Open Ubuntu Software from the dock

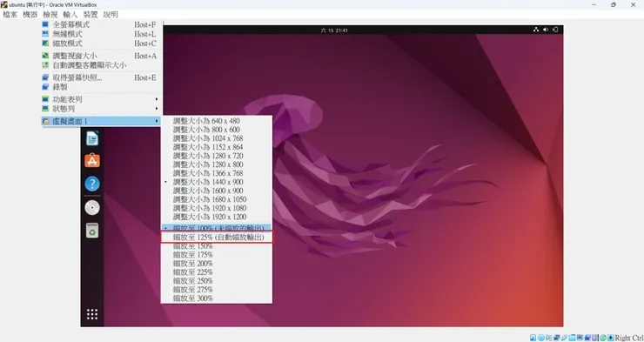click(x=92, y=160)
